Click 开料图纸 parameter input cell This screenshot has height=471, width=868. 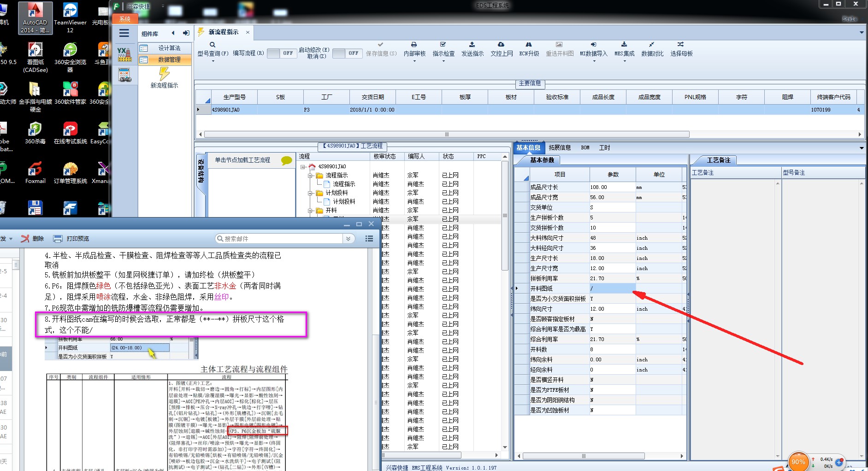tap(613, 288)
